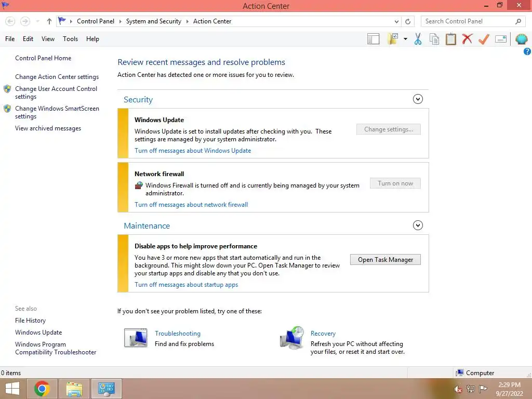
Task: Open the Edit menu
Action: click(x=28, y=39)
